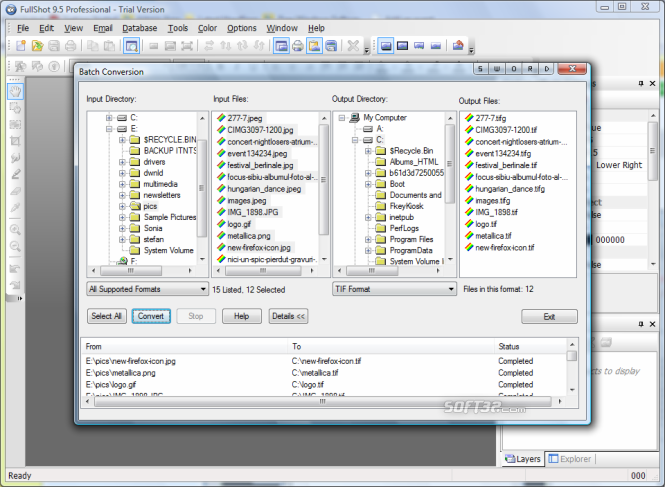Click the red-arrow export icon in second toolbar

[x=458, y=45]
